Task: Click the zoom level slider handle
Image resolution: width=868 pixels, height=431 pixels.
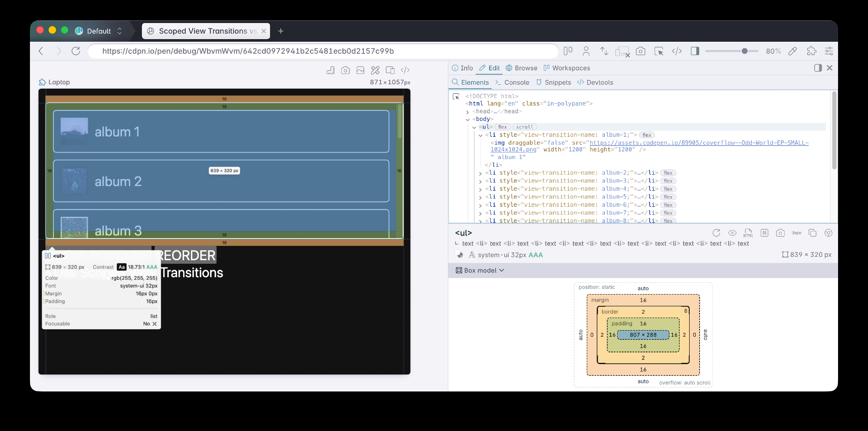Action: tap(745, 51)
